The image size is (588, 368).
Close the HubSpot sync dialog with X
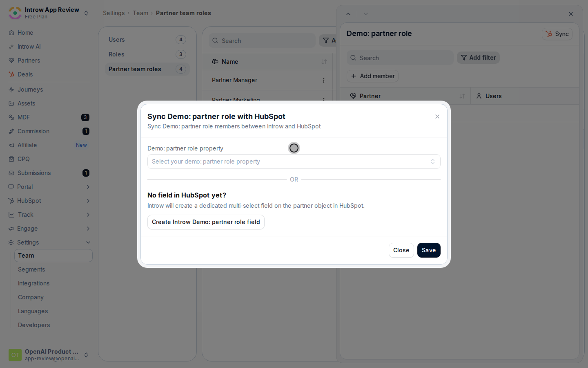coord(437,117)
